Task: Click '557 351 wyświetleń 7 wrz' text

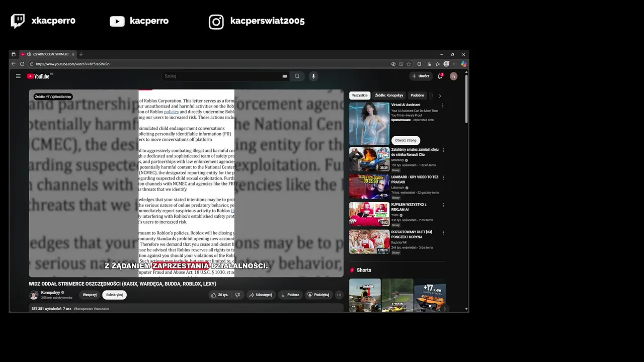Action: click(x=51, y=309)
